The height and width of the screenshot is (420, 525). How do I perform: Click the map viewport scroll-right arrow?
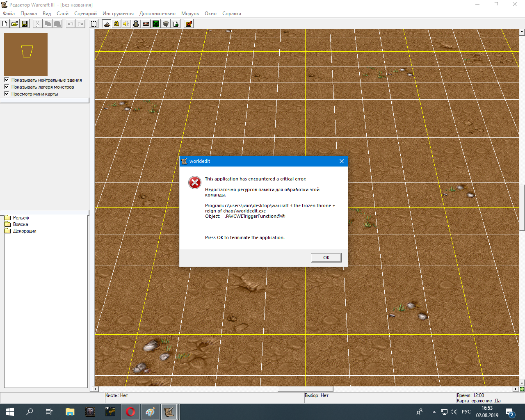[x=516, y=389]
